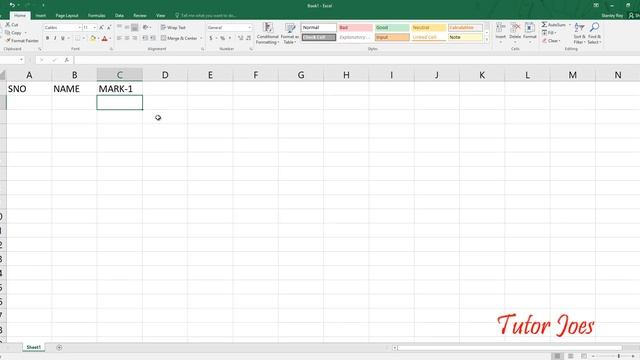Enable Wrap Text
This screenshot has width=640, height=360.
173,27
